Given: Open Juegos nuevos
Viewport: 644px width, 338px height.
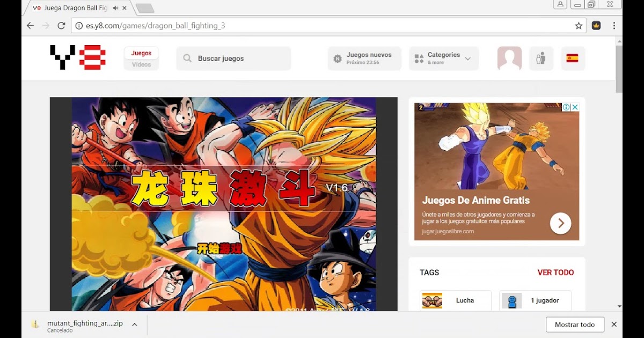Looking at the screenshot, I should 364,58.
